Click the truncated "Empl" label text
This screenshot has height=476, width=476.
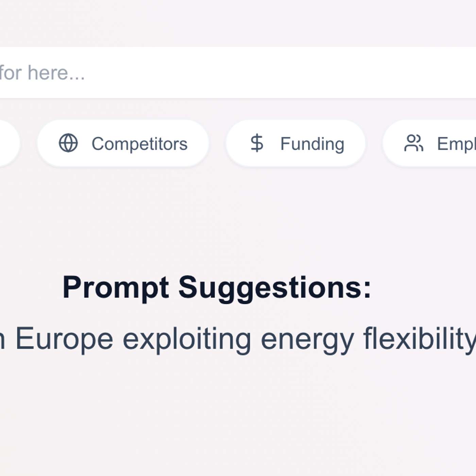[x=456, y=144]
